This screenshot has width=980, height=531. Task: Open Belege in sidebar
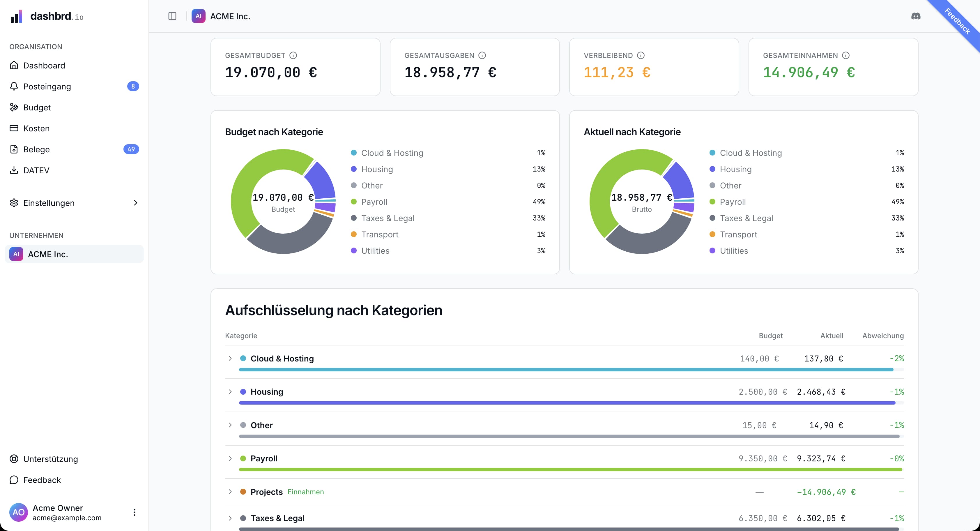pyautogui.click(x=74, y=149)
